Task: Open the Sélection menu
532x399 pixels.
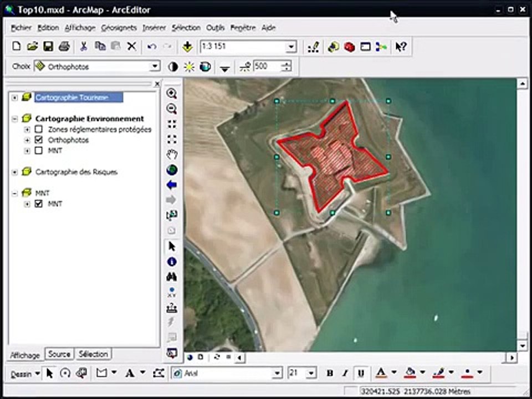Action: [x=186, y=28]
